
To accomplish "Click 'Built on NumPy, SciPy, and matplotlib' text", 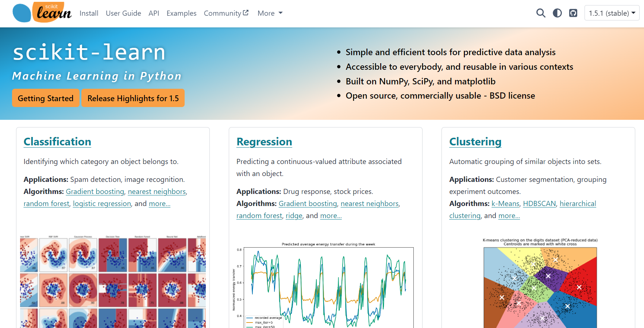I will (421, 81).
